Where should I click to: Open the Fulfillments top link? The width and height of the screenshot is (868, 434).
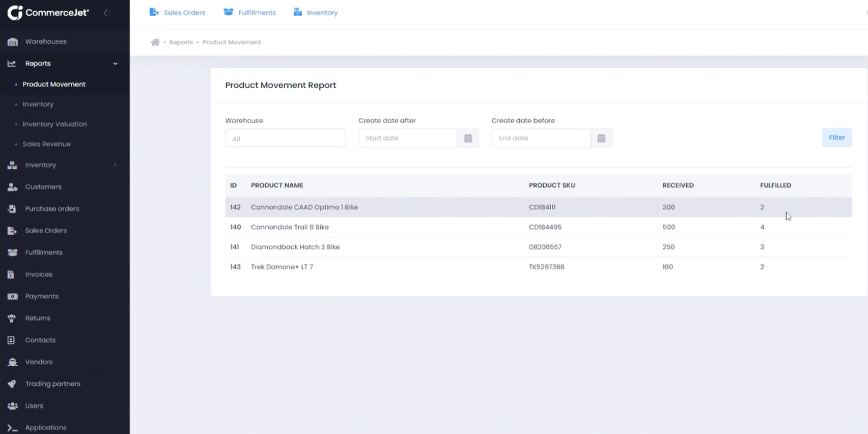click(x=257, y=13)
